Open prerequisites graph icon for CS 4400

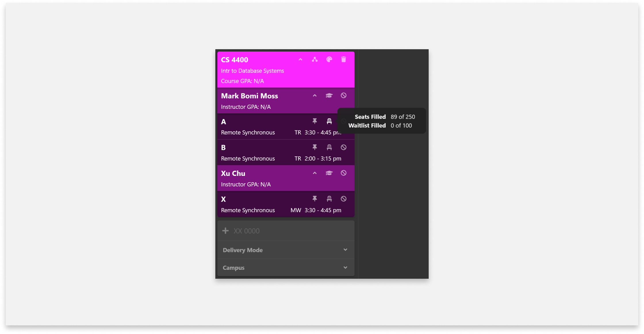(315, 60)
